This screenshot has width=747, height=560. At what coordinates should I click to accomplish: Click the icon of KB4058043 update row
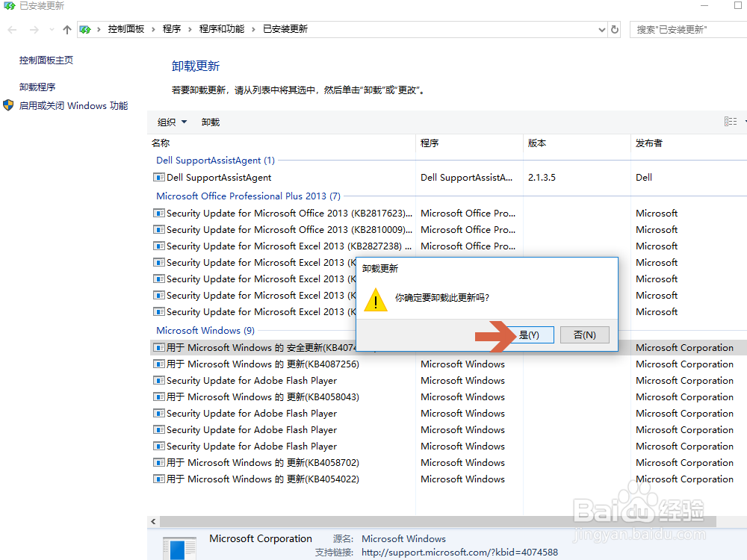coord(158,397)
